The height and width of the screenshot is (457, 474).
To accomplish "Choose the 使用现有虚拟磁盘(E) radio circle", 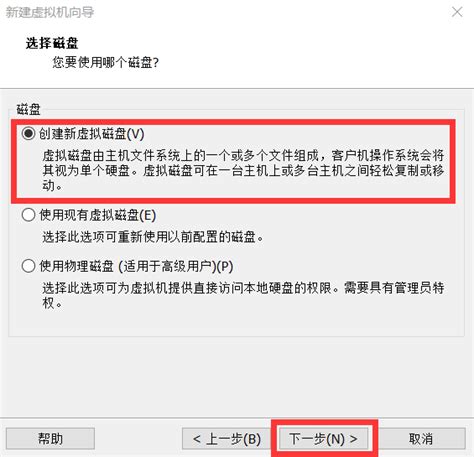I will (28, 215).
